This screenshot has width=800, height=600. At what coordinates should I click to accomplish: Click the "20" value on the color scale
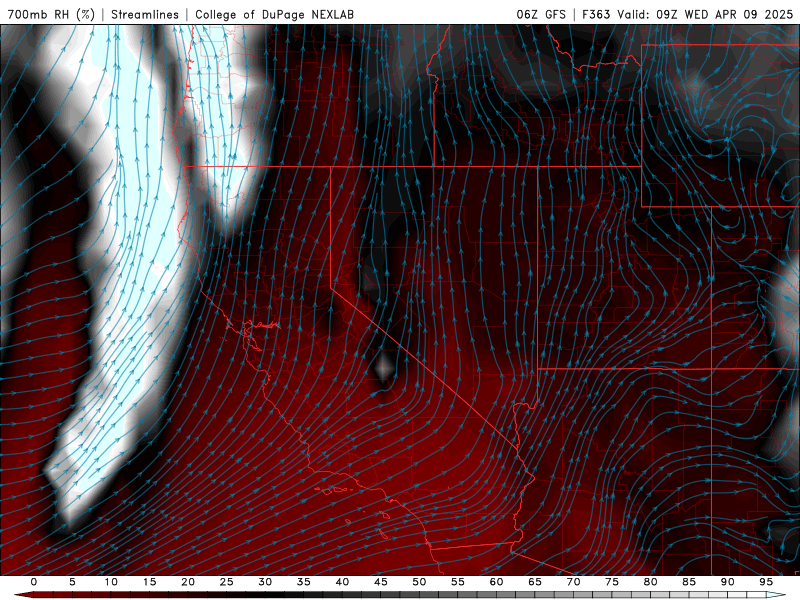(188, 582)
